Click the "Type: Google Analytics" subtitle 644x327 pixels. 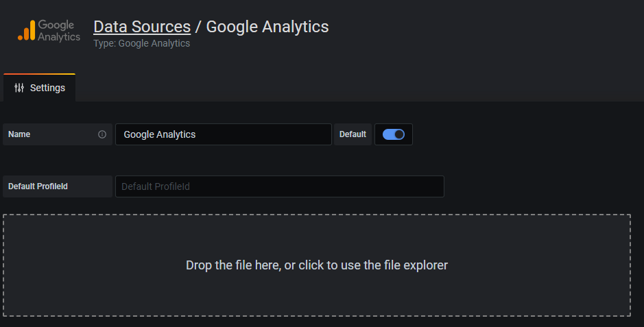click(142, 43)
